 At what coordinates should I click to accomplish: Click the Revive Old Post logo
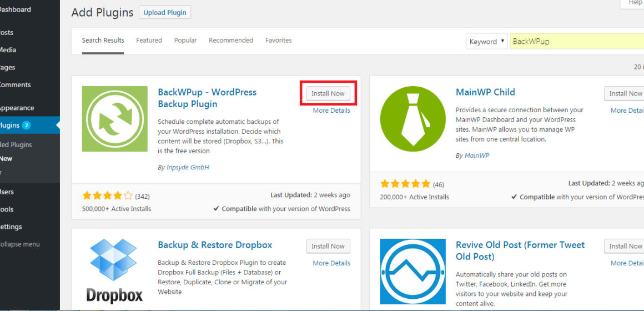[412, 271]
